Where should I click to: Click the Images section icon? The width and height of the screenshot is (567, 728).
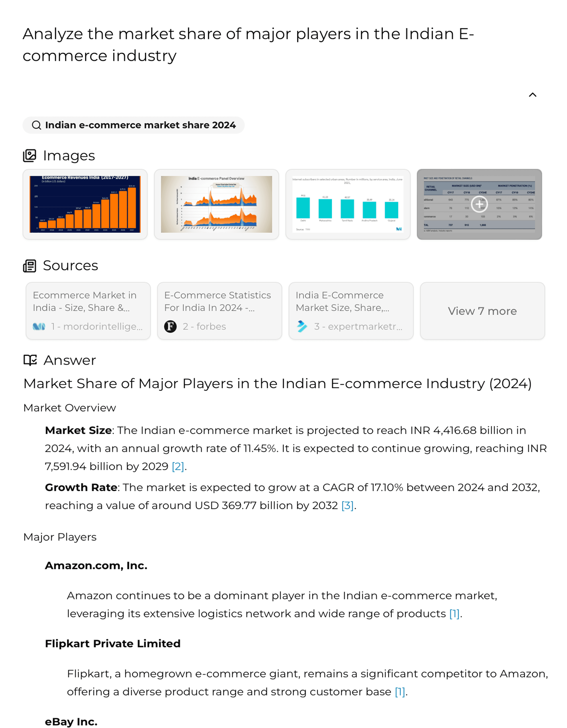(30, 156)
